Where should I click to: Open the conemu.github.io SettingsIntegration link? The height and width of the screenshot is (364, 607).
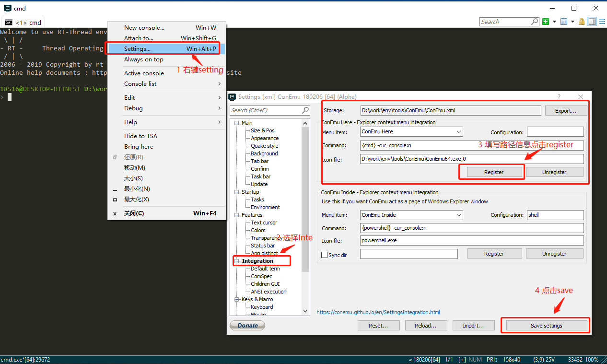[378, 312]
